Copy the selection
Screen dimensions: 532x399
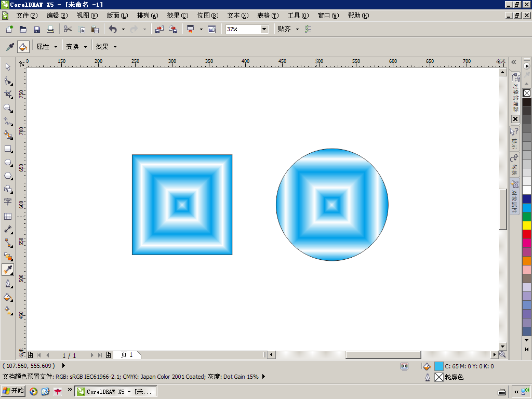click(82, 29)
